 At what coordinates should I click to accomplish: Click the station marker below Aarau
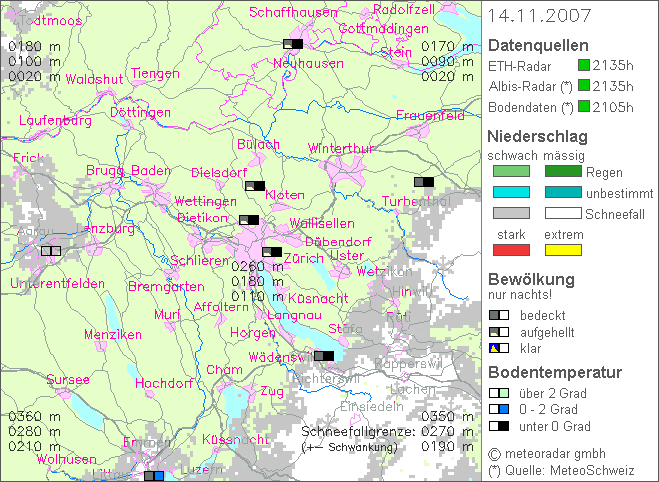(51, 251)
